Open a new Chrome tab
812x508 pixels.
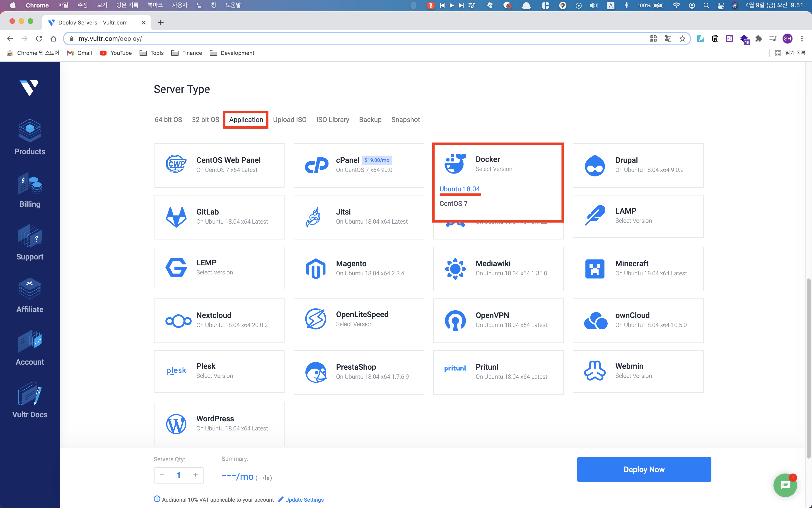161,22
